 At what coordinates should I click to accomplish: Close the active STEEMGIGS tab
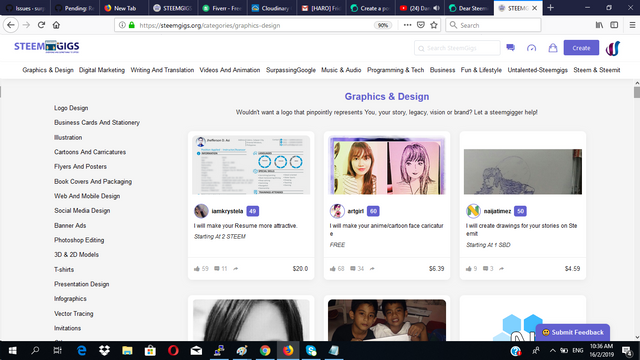pos(534,8)
